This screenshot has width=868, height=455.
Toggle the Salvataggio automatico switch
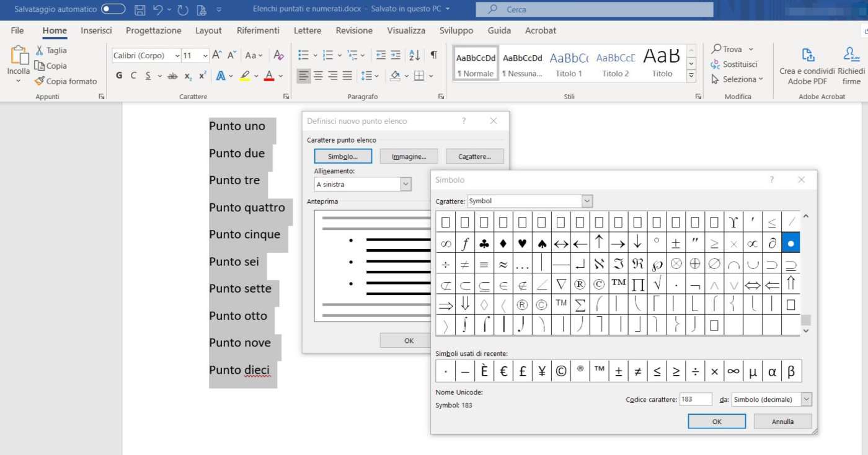click(113, 9)
